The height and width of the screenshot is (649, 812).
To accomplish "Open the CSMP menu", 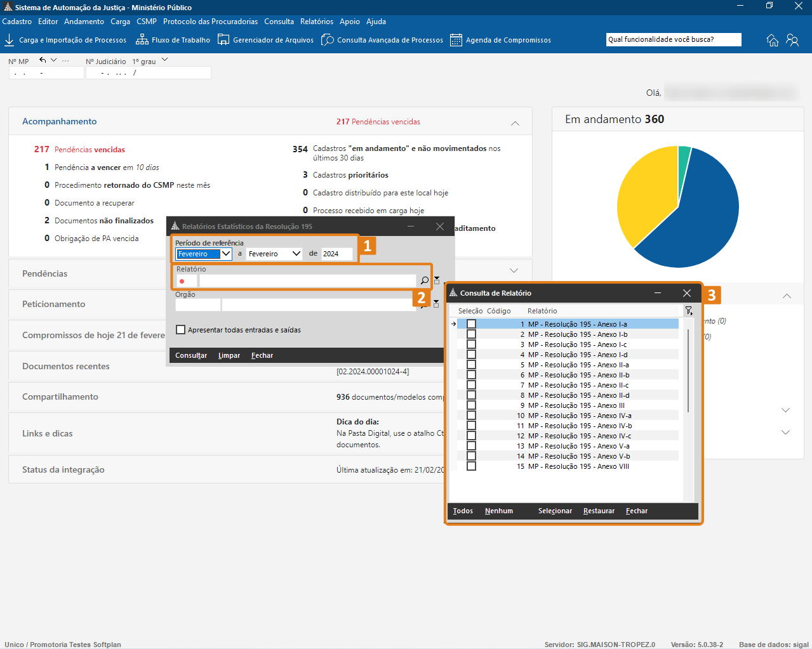I will [x=147, y=22].
